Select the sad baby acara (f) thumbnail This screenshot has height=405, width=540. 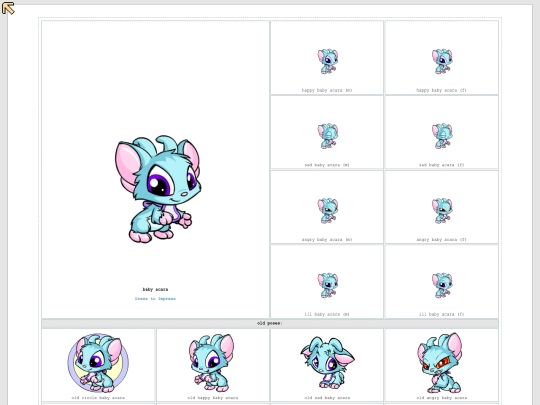point(442,136)
